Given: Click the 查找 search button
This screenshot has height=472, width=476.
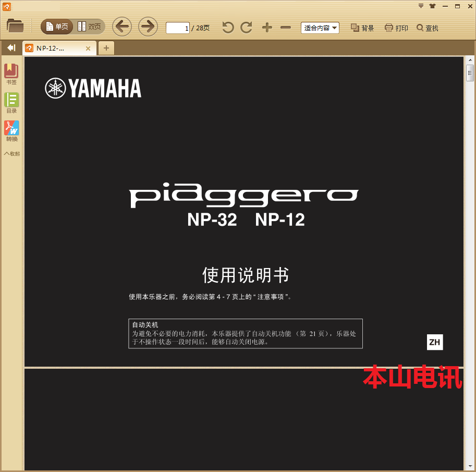Looking at the screenshot, I should click(427, 28).
